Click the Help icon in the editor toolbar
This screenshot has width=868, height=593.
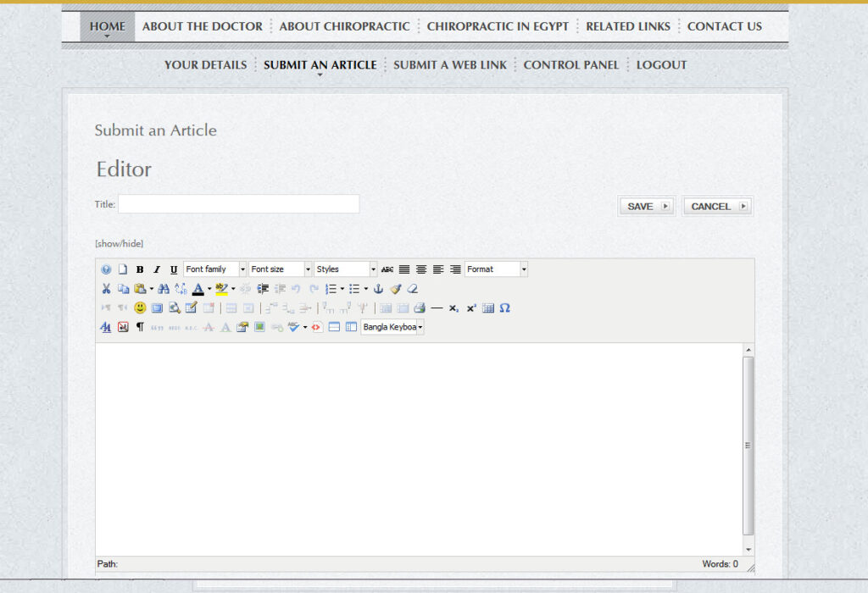click(x=106, y=269)
